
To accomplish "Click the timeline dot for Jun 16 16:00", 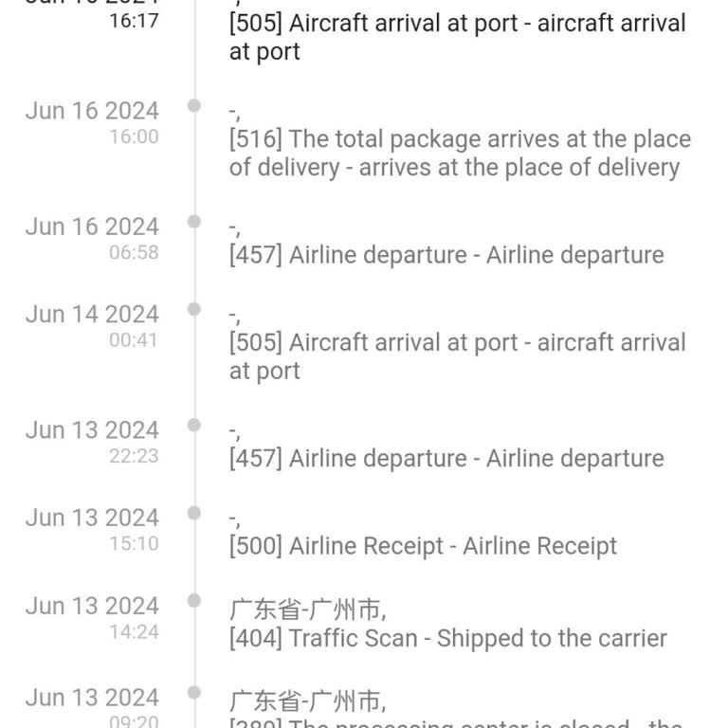I will pyautogui.click(x=194, y=105).
